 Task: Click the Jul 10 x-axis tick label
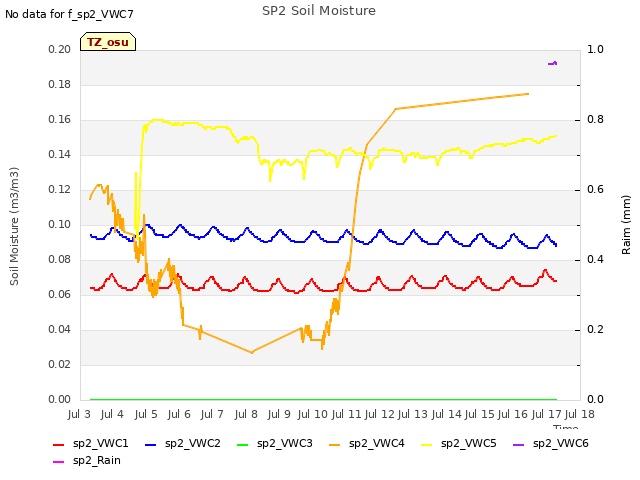[x=313, y=414]
